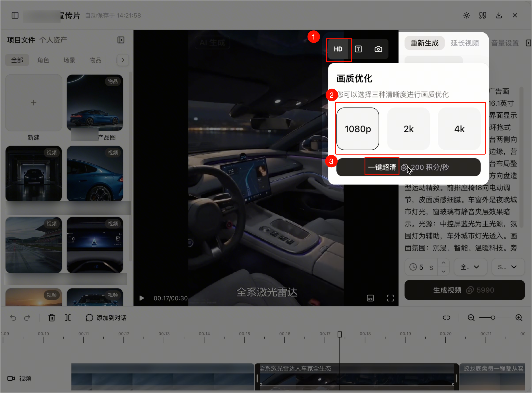Delete selected clip with trash icon

[52, 317]
